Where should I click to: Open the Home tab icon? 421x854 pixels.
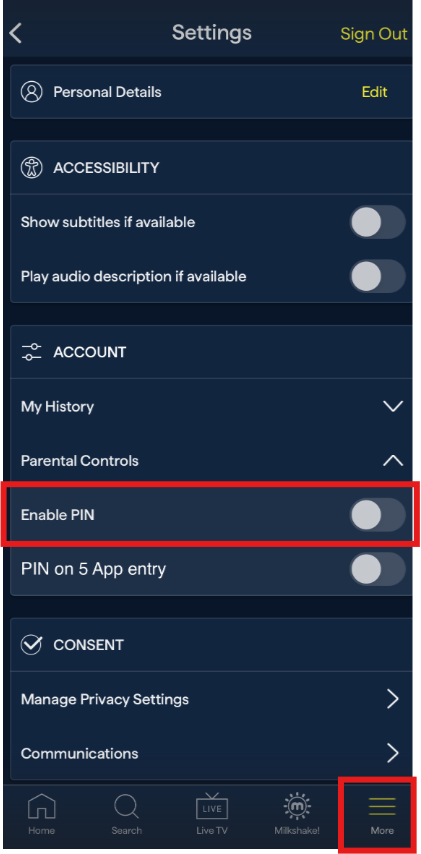pos(41,807)
